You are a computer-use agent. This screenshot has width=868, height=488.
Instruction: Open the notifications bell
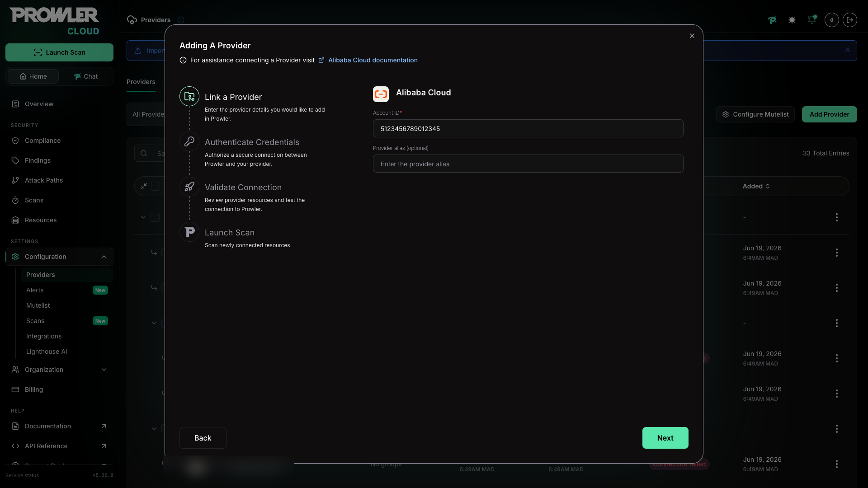pyautogui.click(x=812, y=20)
